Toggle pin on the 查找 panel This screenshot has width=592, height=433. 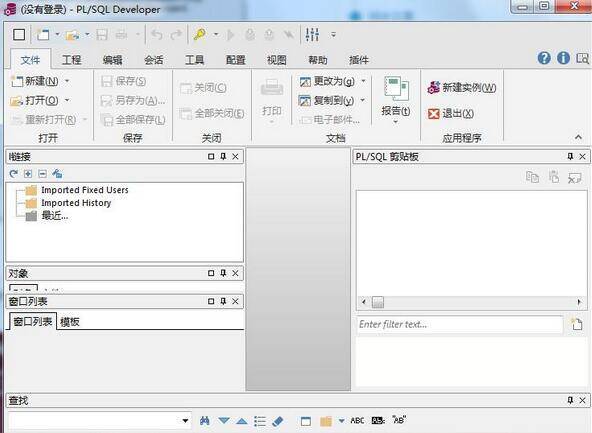[570, 400]
